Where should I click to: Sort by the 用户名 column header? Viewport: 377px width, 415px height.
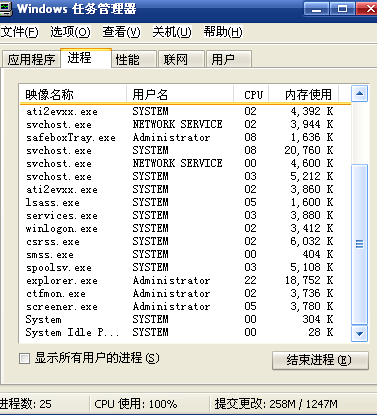(180, 94)
